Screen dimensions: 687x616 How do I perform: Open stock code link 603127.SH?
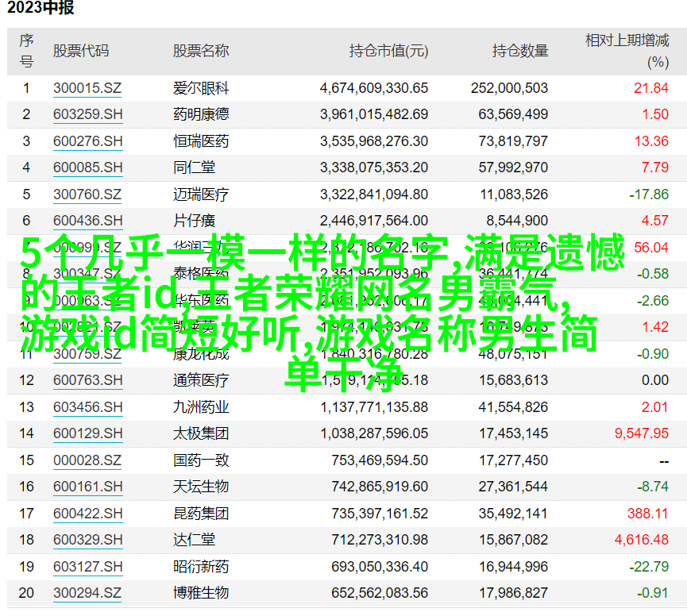(87, 567)
